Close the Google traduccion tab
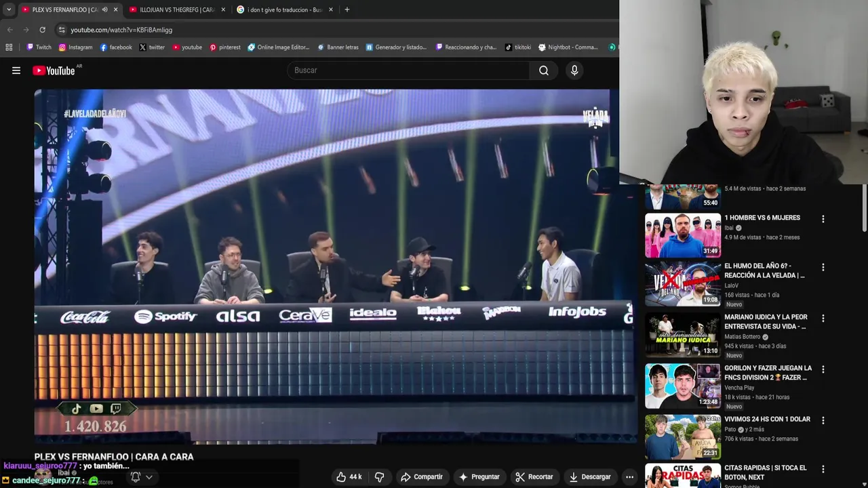The height and width of the screenshot is (488, 868). coord(331,9)
